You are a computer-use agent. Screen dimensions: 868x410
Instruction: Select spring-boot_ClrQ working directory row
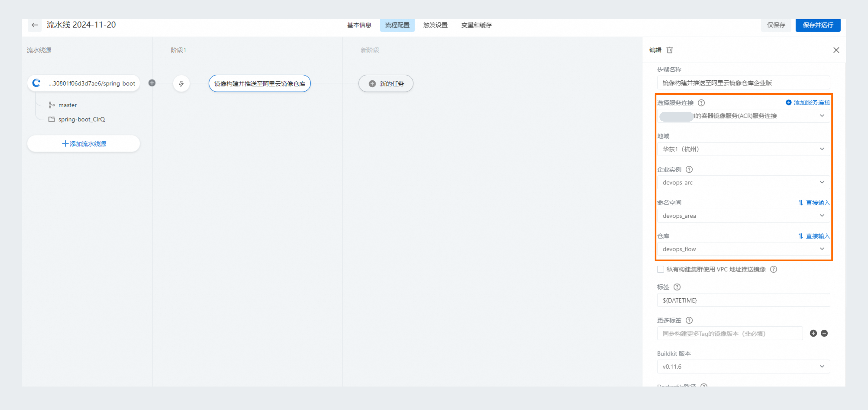click(x=77, y=119)
